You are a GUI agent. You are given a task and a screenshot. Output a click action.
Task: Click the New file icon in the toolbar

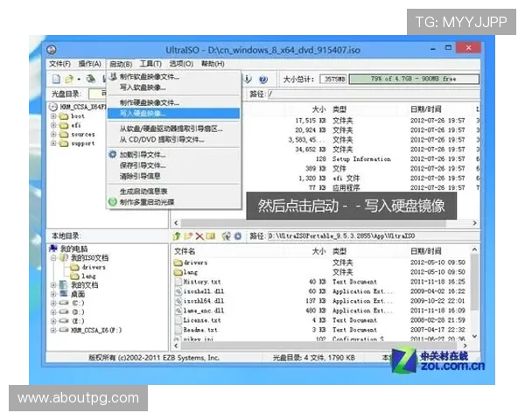click(56, 79)
